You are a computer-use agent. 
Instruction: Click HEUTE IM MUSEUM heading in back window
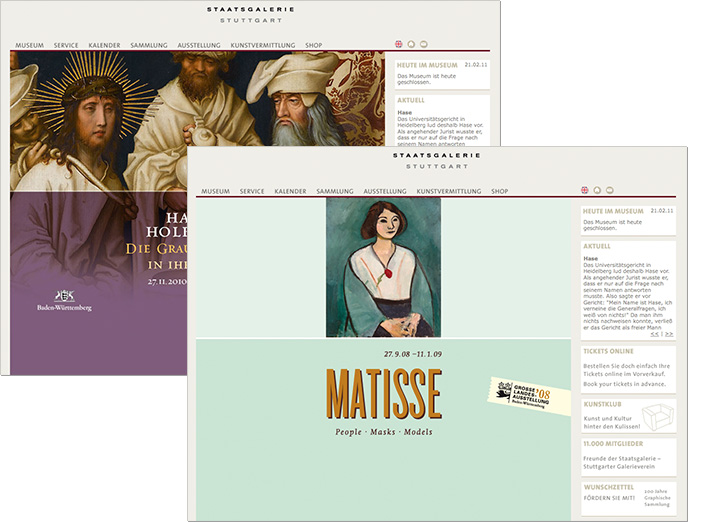427,66
